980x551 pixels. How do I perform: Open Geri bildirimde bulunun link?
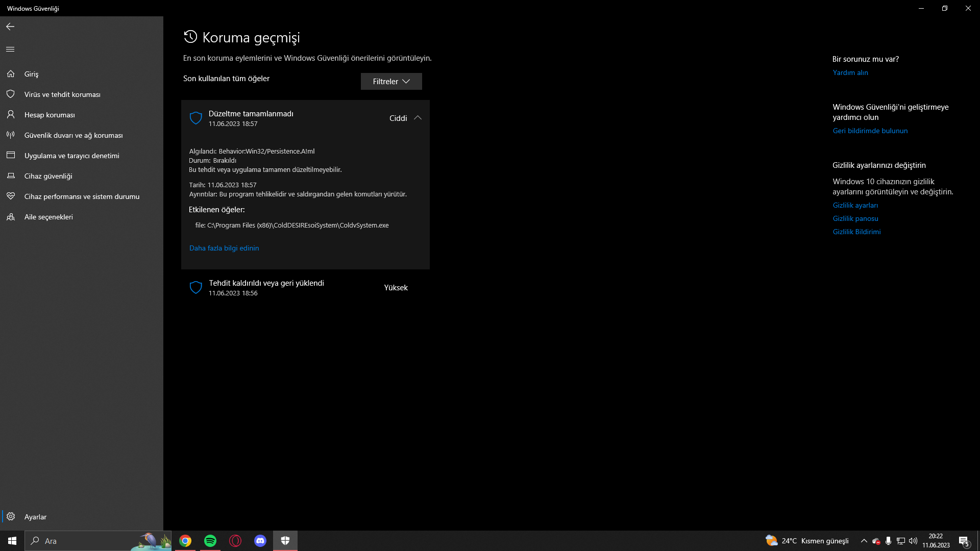[870, 131]
